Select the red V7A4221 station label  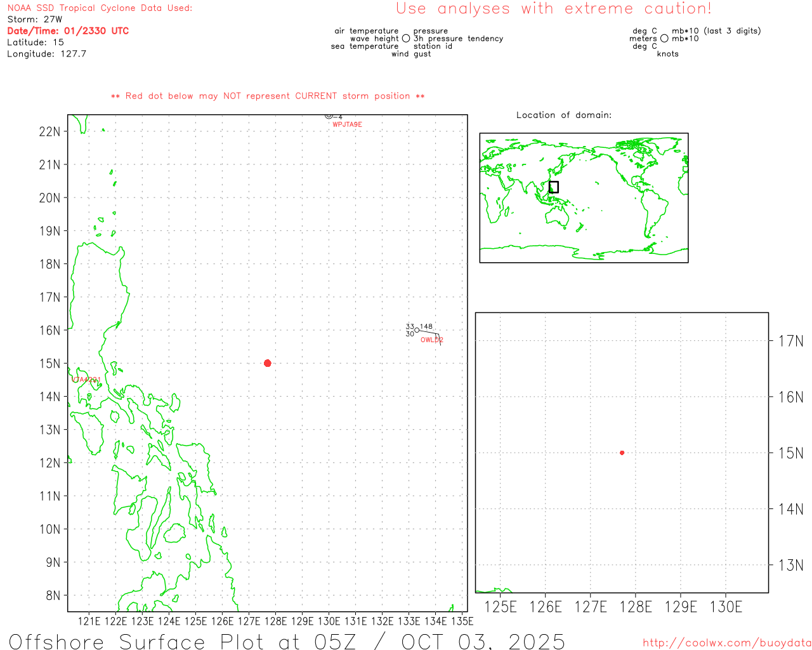86,380
